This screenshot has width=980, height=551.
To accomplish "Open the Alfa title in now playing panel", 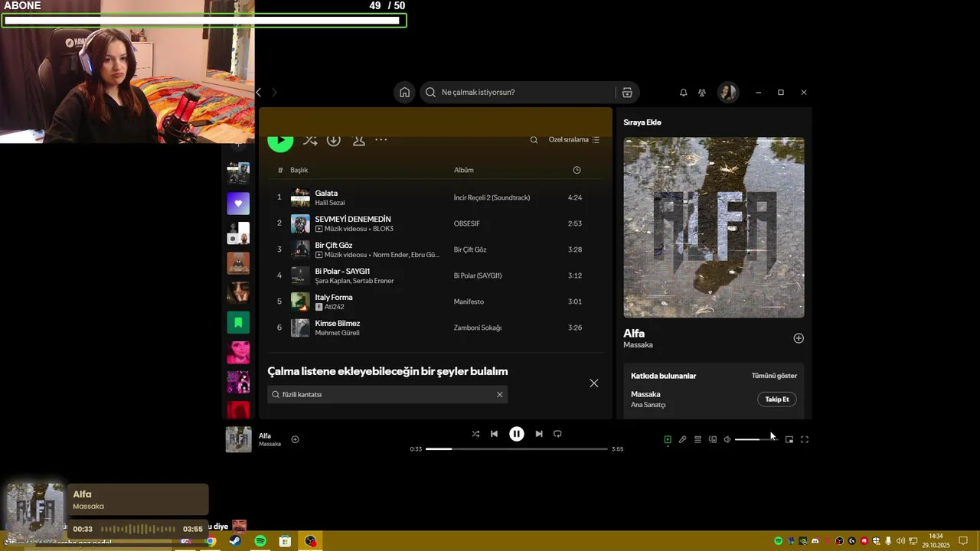I will (x=634, y=334).
